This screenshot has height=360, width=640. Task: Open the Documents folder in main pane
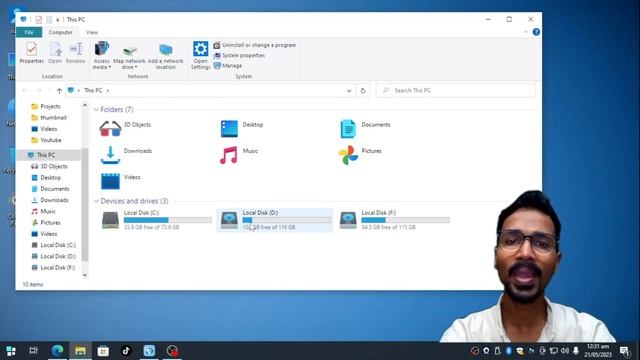tap(365, 129)
